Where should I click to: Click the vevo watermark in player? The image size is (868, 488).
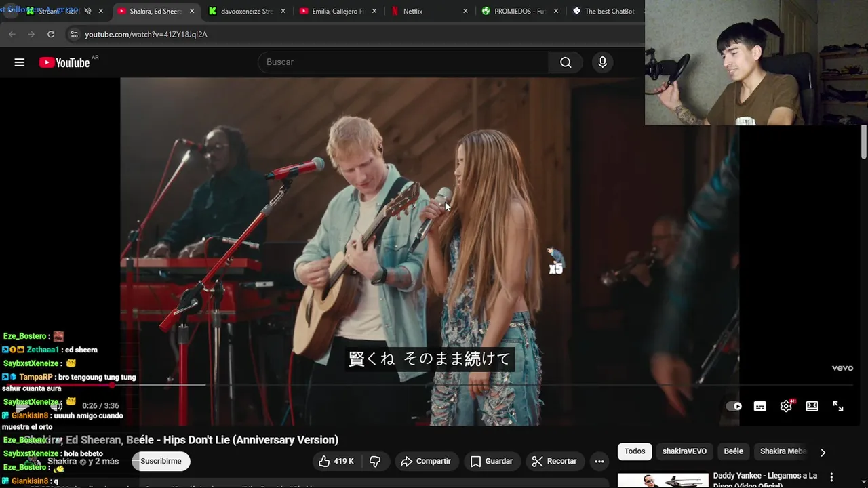coord(842,368)
